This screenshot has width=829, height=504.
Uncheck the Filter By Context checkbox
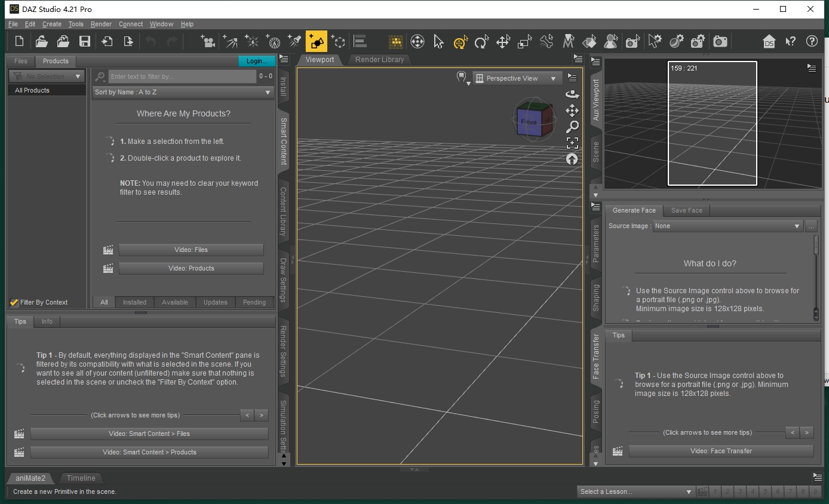tap(14, 302)
